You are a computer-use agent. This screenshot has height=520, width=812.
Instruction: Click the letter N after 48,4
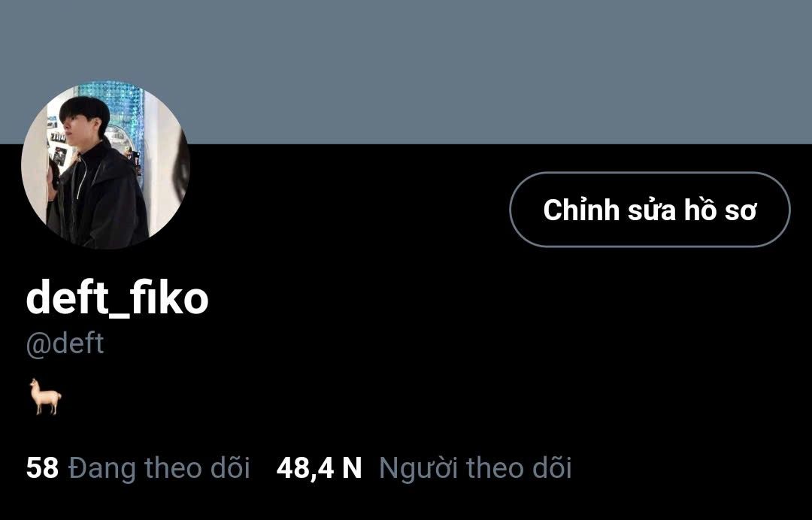pyautogui.click(x=352, y=467)
